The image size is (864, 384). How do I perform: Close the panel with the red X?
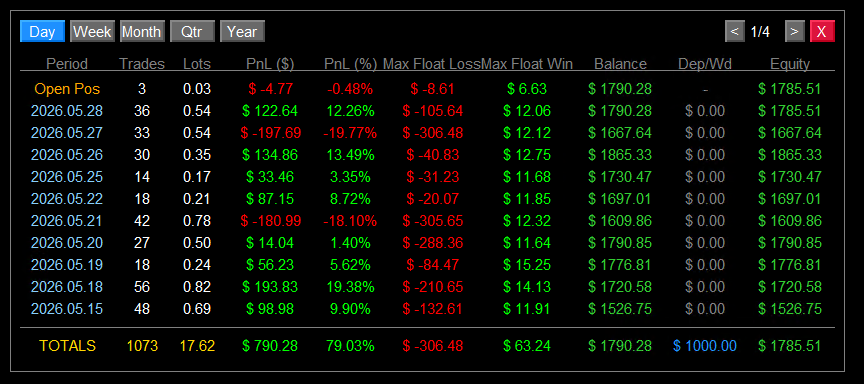coord(822,31)
